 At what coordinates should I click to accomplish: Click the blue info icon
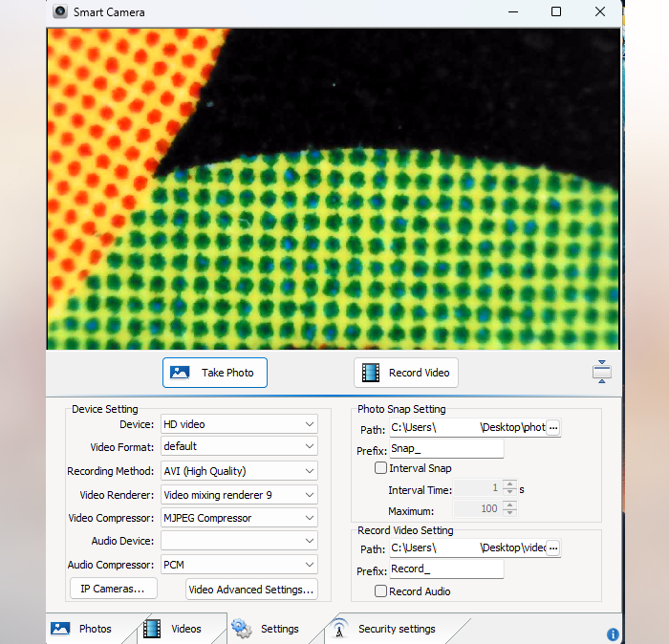point(613,634)
